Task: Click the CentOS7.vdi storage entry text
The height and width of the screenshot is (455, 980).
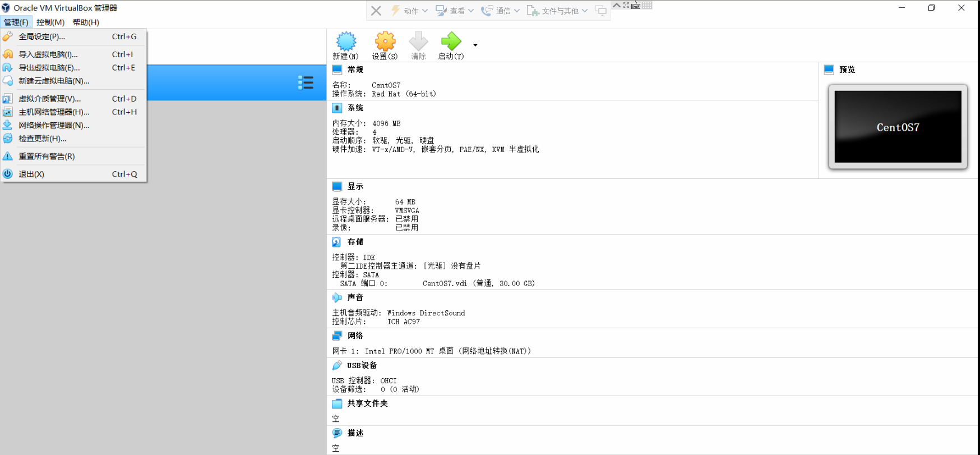Action: pyautogui.click(x=479, y=283)
